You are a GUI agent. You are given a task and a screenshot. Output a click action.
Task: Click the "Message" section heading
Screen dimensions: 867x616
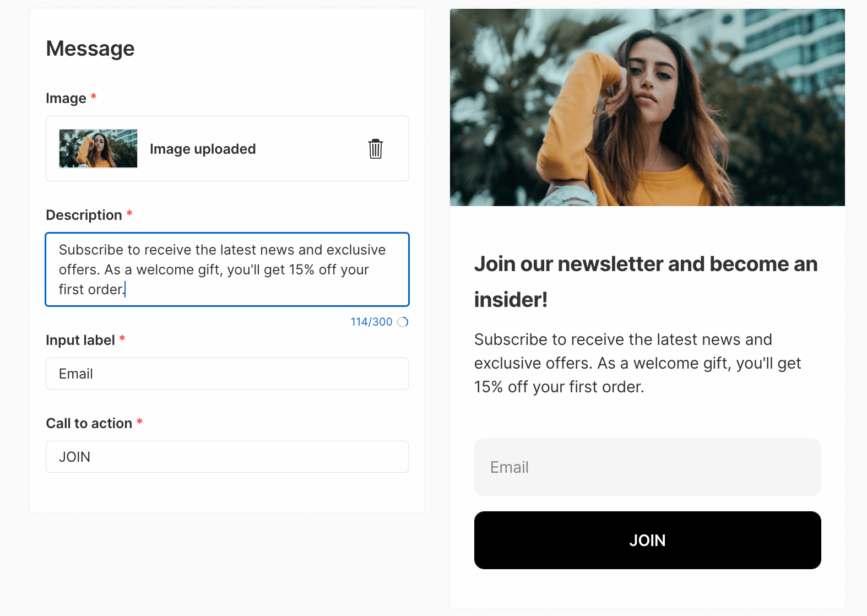point(90,48)
